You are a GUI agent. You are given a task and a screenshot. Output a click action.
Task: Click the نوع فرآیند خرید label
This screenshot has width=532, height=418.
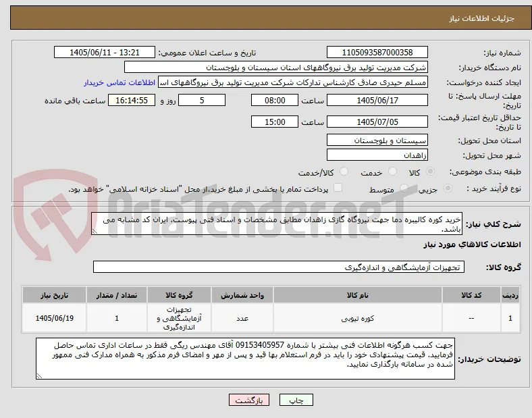point(494,188)
